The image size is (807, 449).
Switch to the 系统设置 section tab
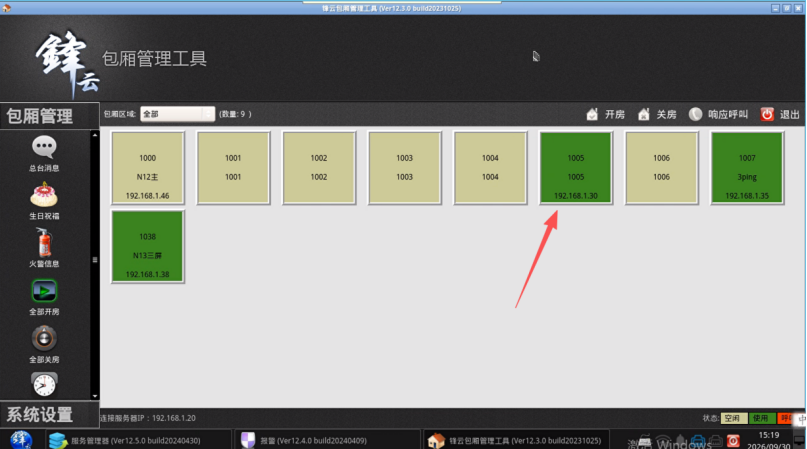click(49, 415)
